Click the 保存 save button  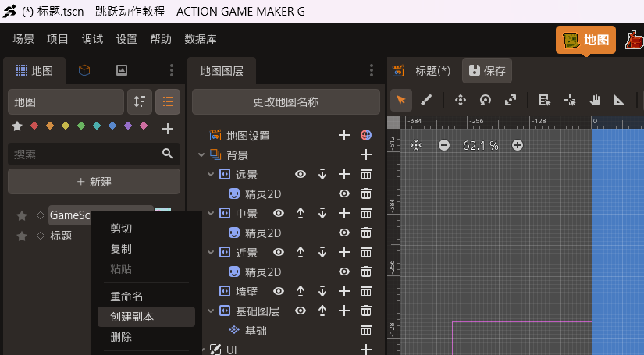(x=487, y=70)
